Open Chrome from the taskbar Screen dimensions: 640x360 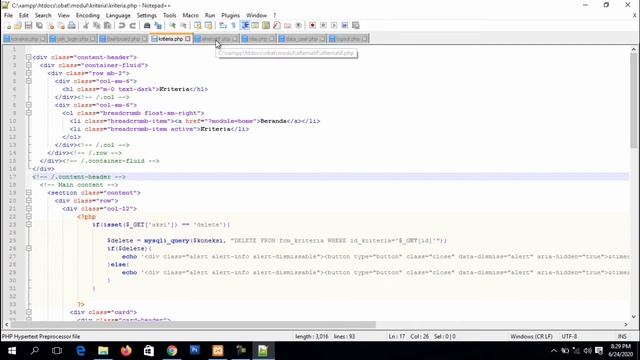pos(172,351)
